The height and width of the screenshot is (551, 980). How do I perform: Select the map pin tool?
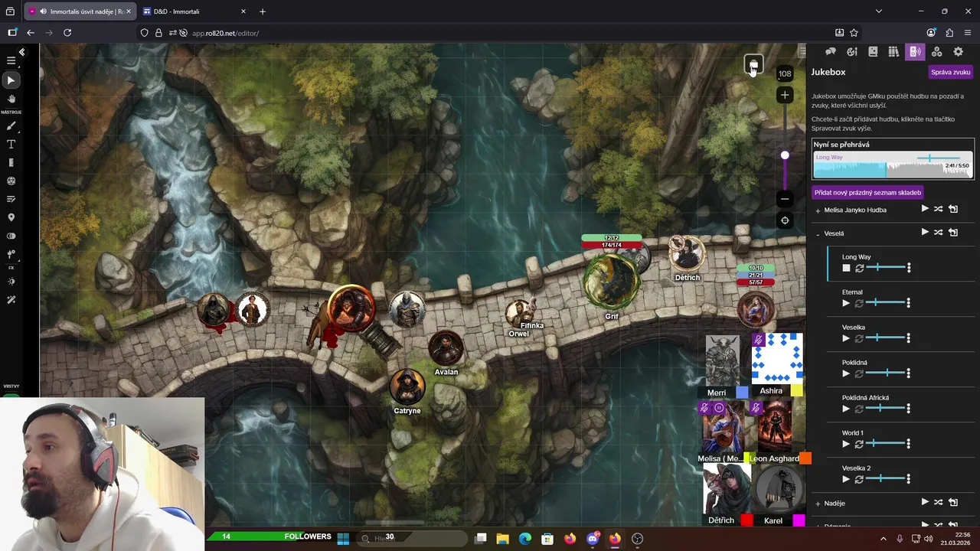[11, 217]
